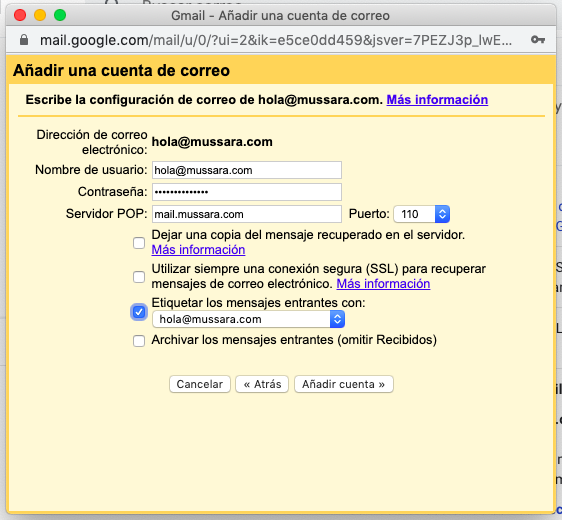Screen dimensions: 562x520
Task: Open the top Más información link in header
Action: 437,100
